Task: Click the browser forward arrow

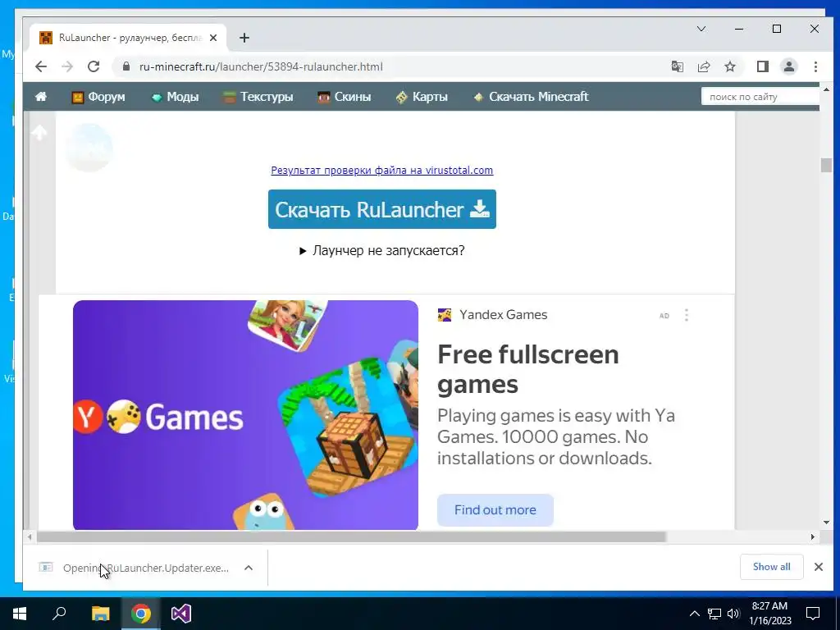Action: (x=67, y=66)
